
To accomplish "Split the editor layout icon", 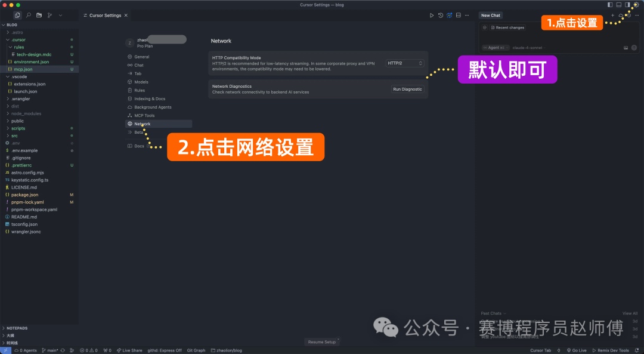I will click(x=459, y=15).
